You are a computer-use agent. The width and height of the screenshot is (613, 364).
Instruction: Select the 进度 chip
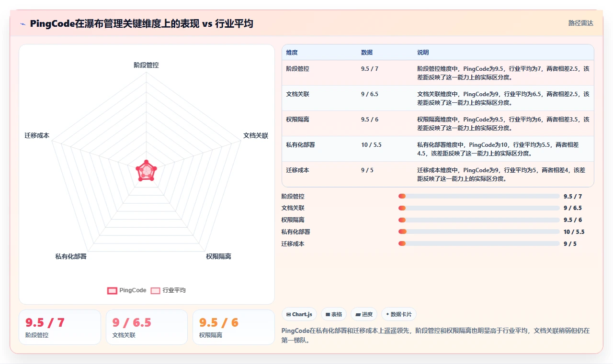click(364, 314)
